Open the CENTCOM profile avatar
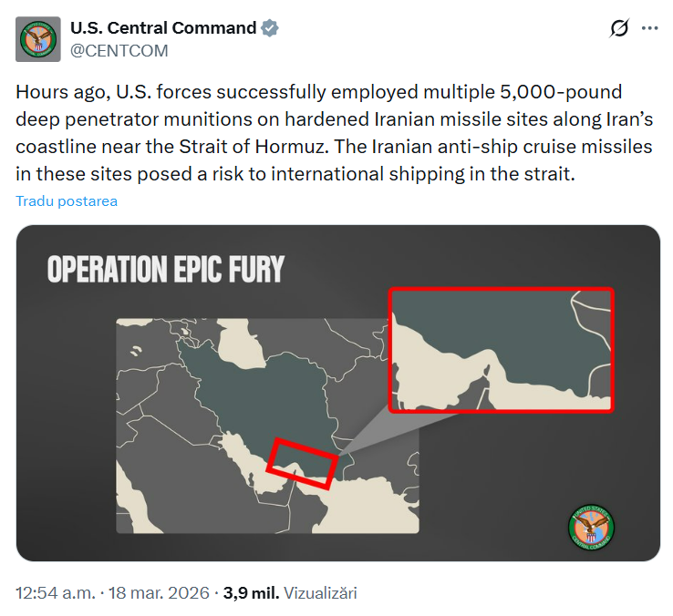Image resolution: width=673 pixels, height=616 pixels. [39, 39]
